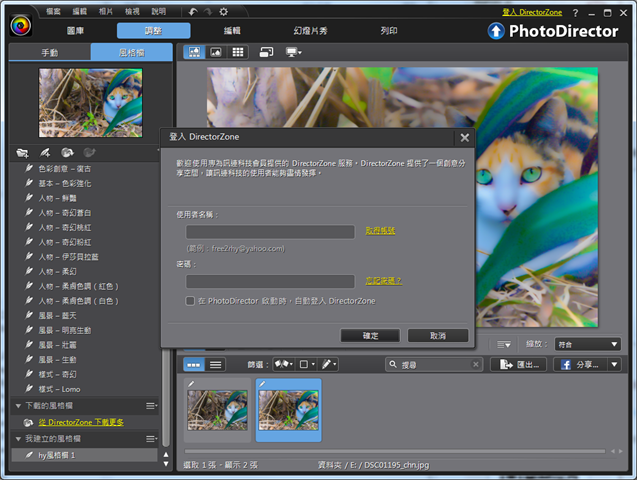Open the flag filter dropdown

click(284, 364)
